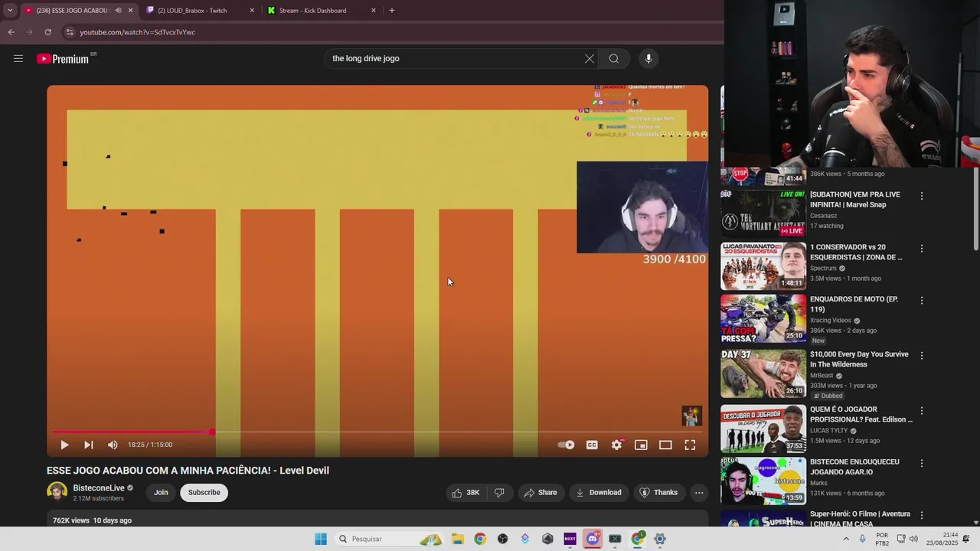Clear the search box with the X
Image resolution: width=980 pixels, height=551 pixels.
pyautogui.click(x=590, y=58)
